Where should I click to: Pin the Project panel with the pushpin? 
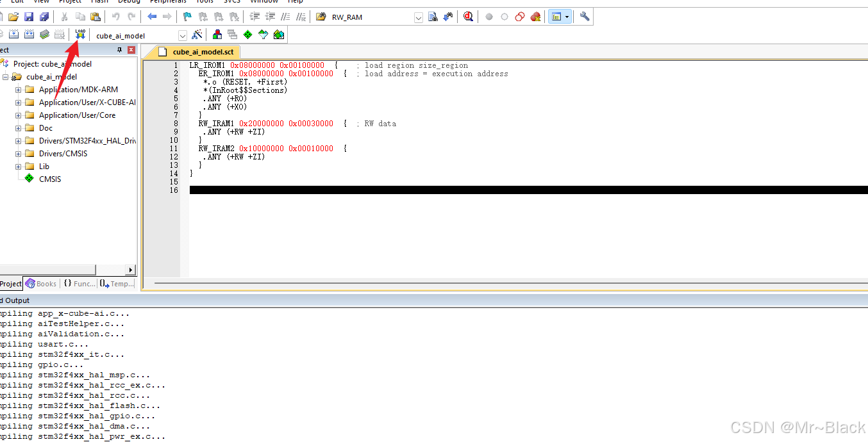coord(119,50)
